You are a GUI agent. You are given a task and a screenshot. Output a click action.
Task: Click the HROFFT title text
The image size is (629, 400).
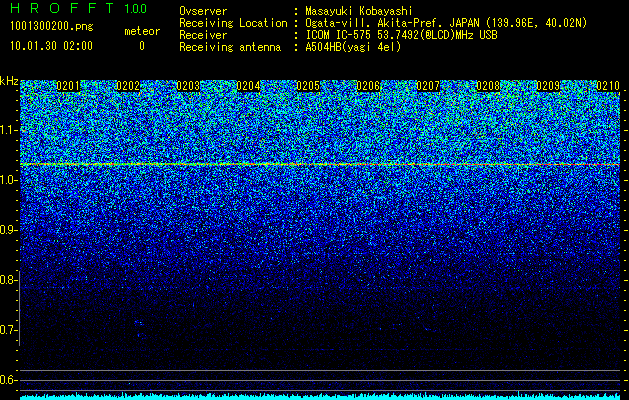(62, 8)
